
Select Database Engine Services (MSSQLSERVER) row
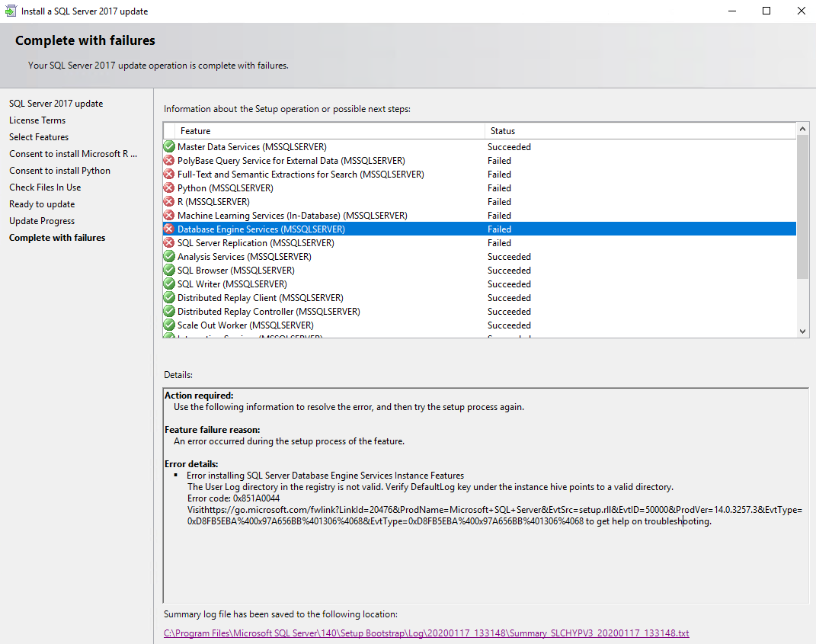point(479,229)
